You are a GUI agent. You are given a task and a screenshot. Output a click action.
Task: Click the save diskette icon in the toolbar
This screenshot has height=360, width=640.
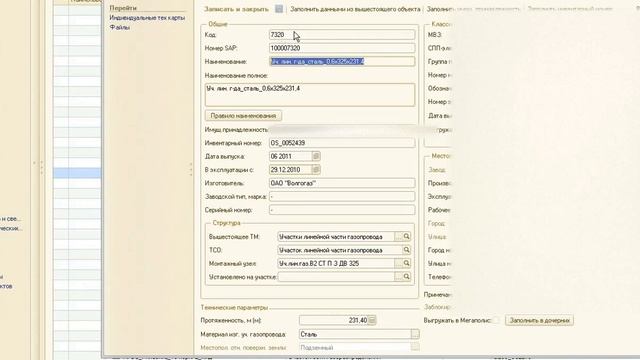(279, 9)
